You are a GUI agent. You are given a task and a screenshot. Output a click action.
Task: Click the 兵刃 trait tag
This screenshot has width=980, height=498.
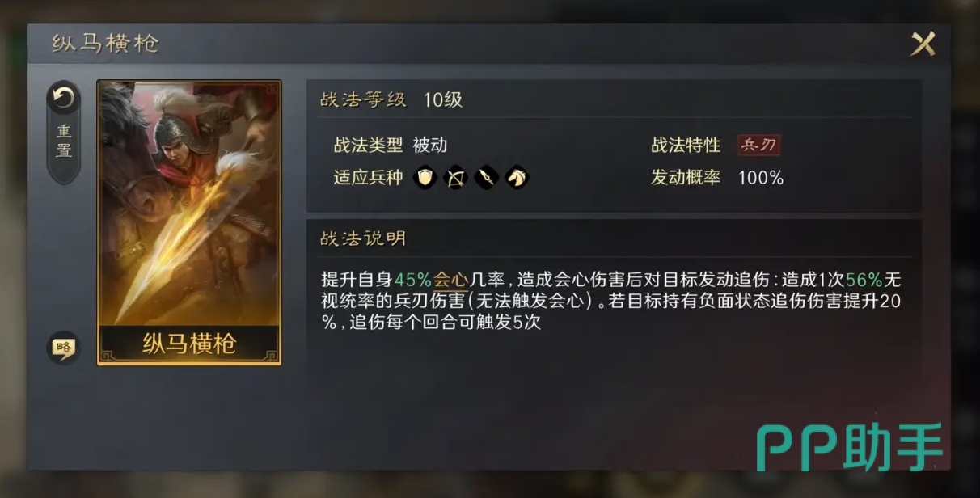click(x=759, y=146)
